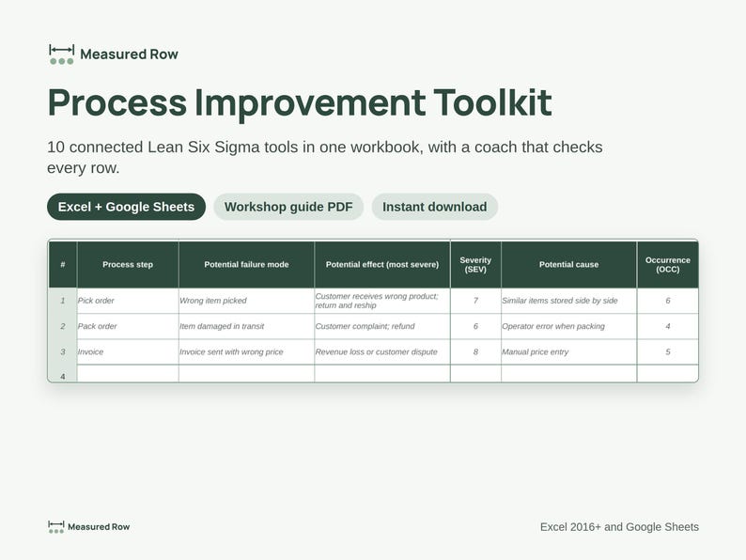Click the Measured Row brand name at top

[x=129, y=54]
